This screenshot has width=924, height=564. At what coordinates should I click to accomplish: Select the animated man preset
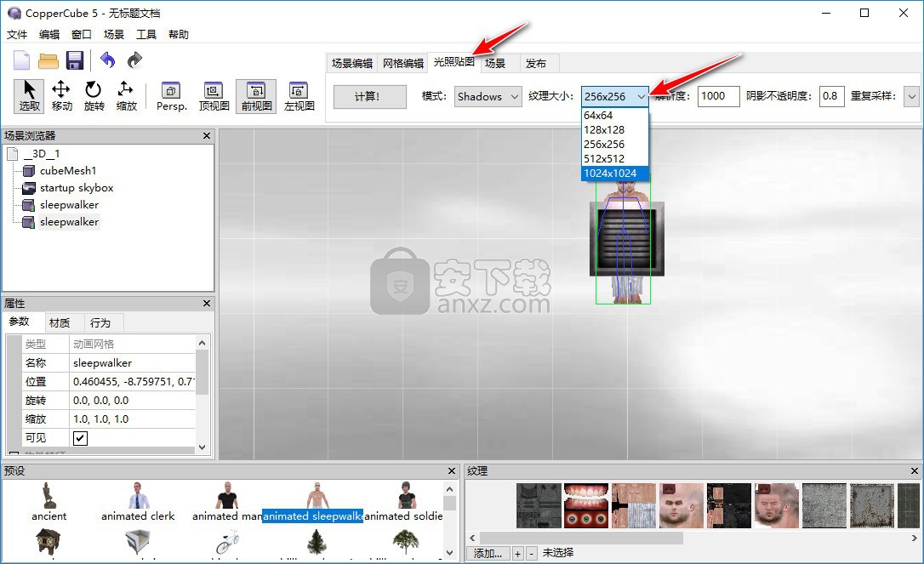click(x=227, y=502)
